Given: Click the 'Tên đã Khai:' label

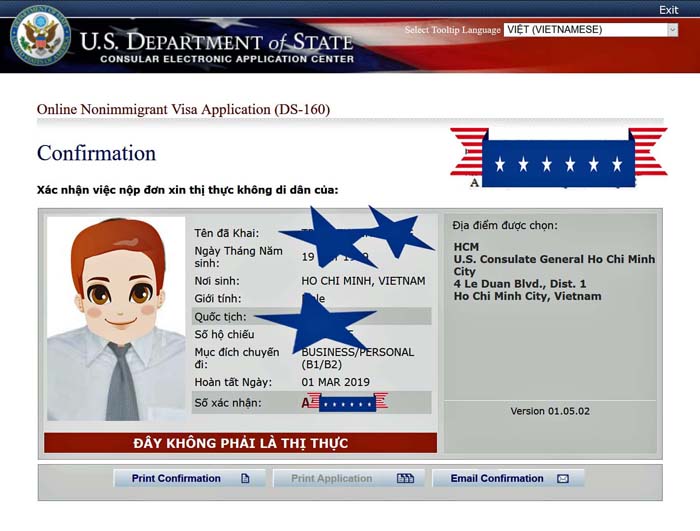Looking at the screenshot, I should point(226,233).
